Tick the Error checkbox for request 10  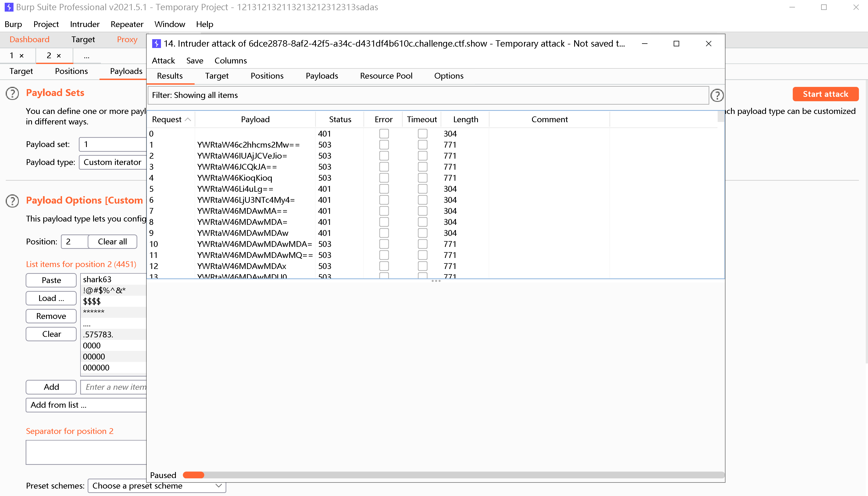coord(384,244)
